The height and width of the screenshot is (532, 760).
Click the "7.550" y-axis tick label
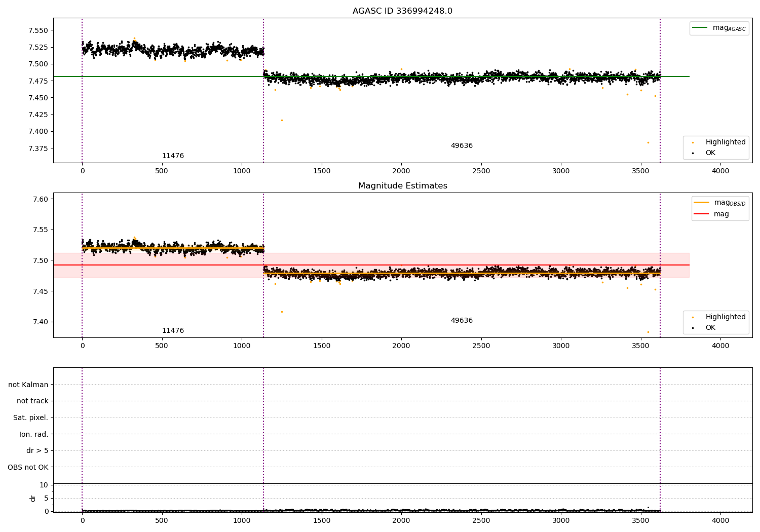click(x=38, y=30)
